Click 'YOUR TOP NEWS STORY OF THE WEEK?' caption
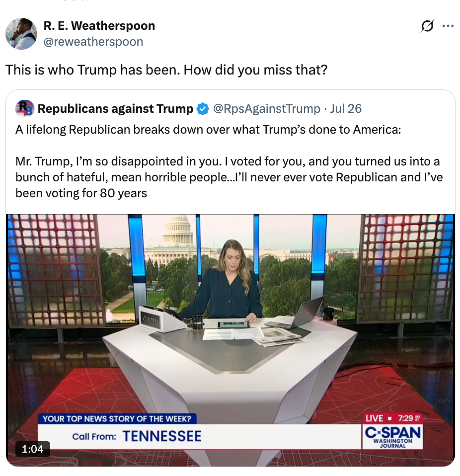This screenshot has height=476, width=460. (x=117, y=419)
